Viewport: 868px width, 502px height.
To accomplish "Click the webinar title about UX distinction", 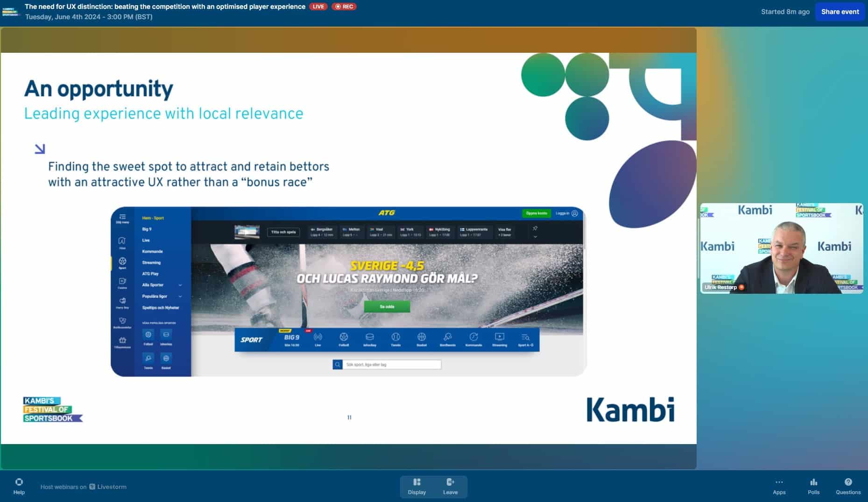I will pyautogui.click(x=165, y=7).
